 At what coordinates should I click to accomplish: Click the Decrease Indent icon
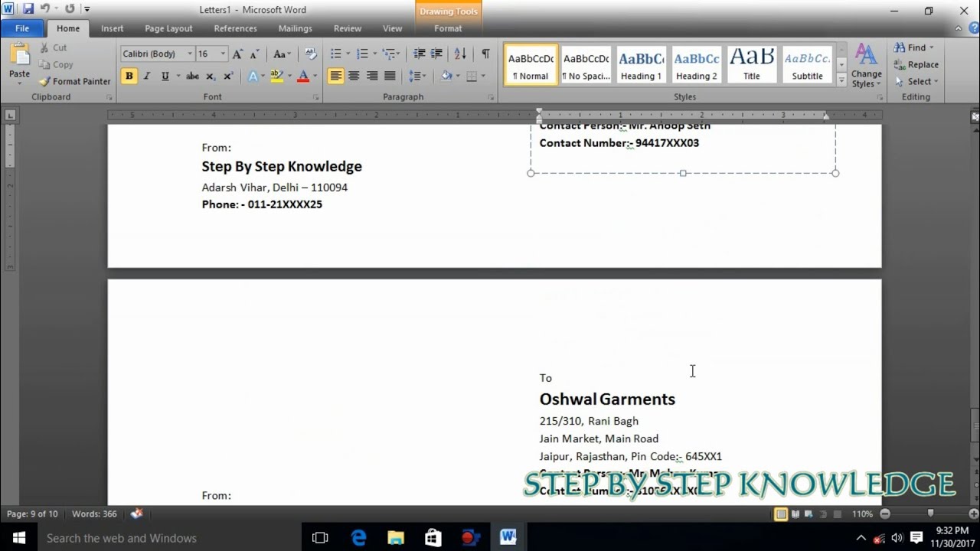pos(419,54)
